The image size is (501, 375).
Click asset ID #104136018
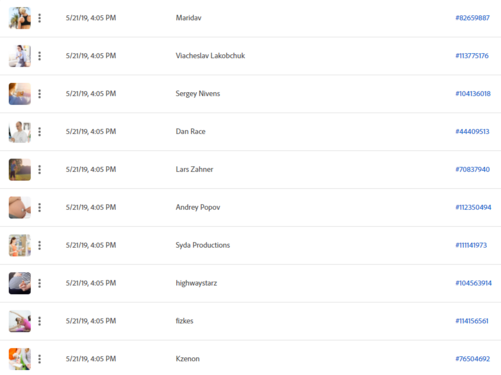point(473,94)
